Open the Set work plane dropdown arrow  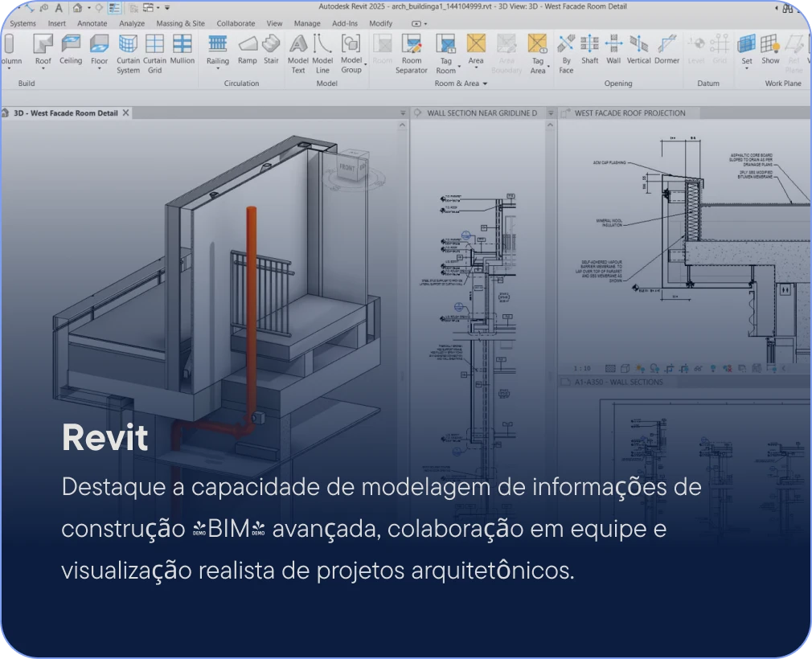747,69
